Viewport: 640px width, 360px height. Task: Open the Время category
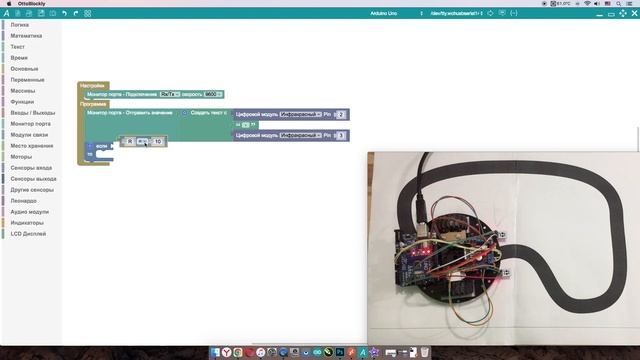point(19,58)
